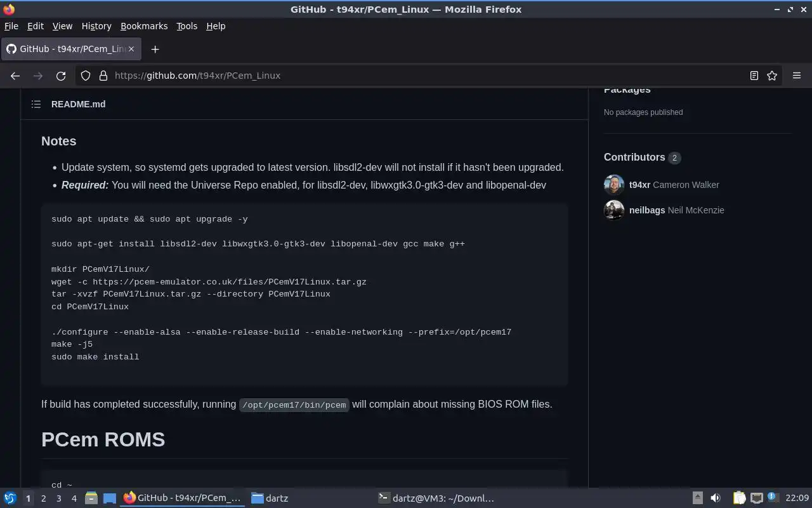Open the tracking protection shield icon

tap(86, 76)
